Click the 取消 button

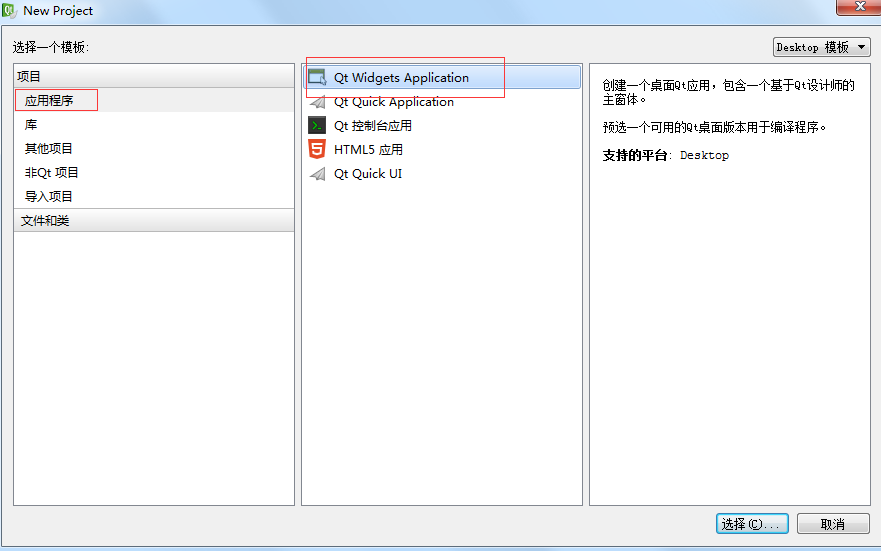coord(833,524)
